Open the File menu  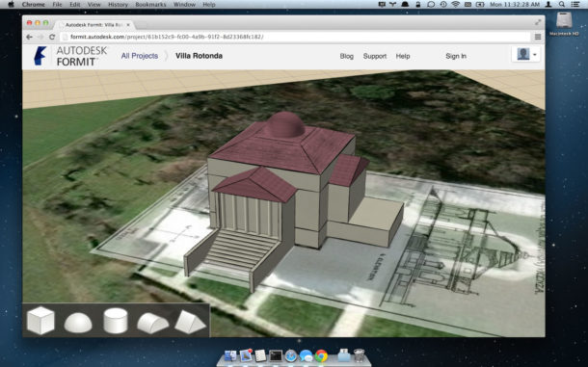57,5
